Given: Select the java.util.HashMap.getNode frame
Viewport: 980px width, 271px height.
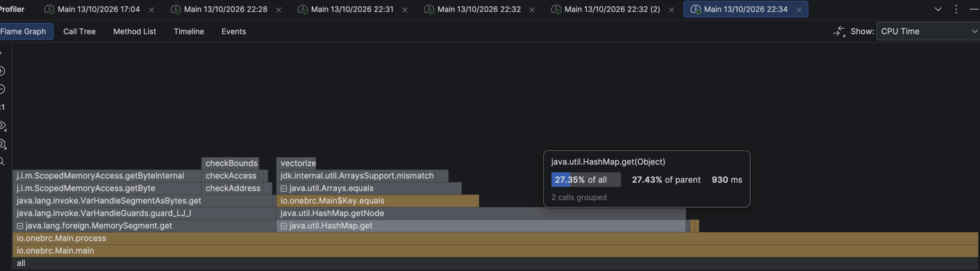Looking at the screenshot, I should [481, 213].
